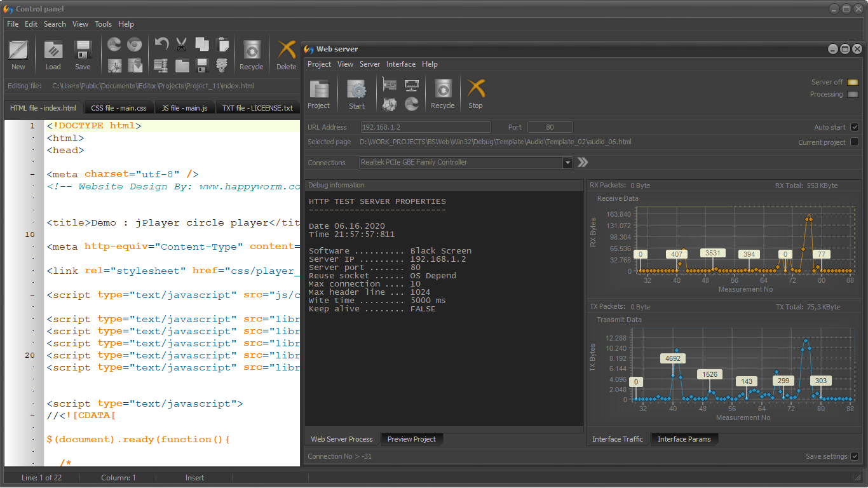Click the URL Address input field
Viewport: 868px width, 488px height.
(426, 127)
